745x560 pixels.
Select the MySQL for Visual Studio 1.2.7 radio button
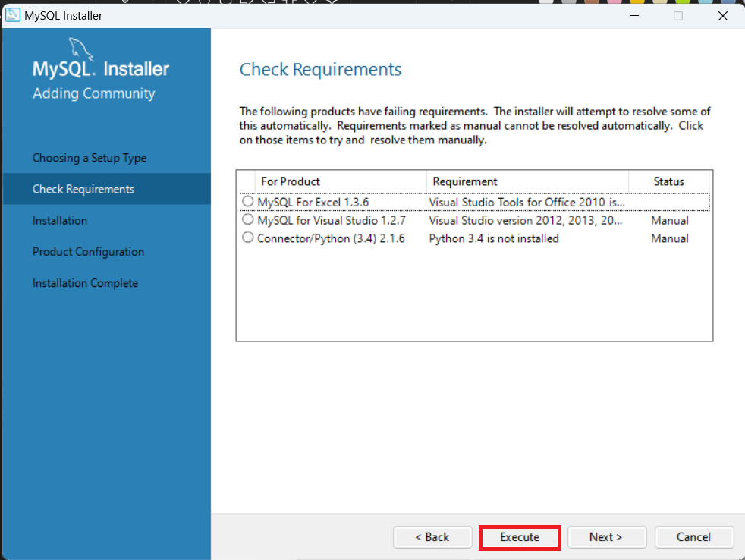click(x=247, y=219)
